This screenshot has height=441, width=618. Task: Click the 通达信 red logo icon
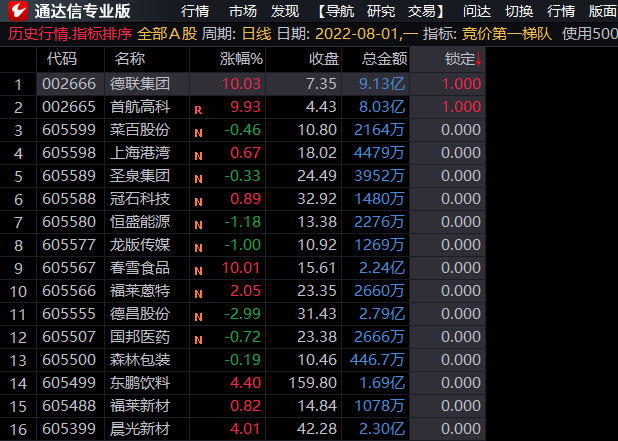(18, 11)
